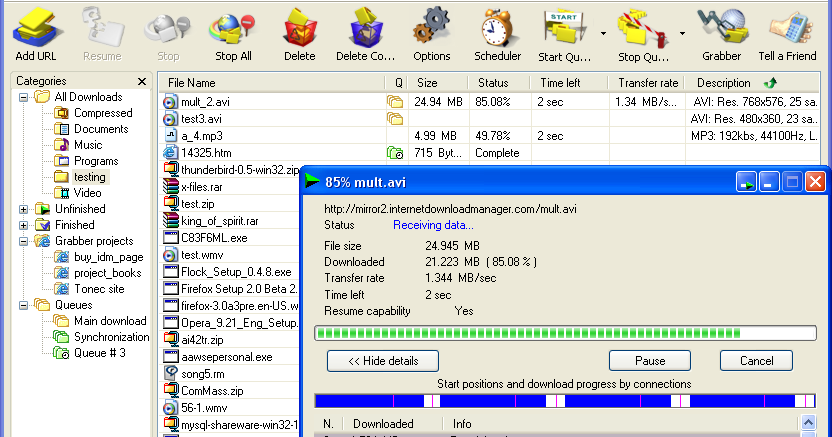Select song5.rm in the download list
The height and width of the screenshot is (437, 832).
(203, 374)
